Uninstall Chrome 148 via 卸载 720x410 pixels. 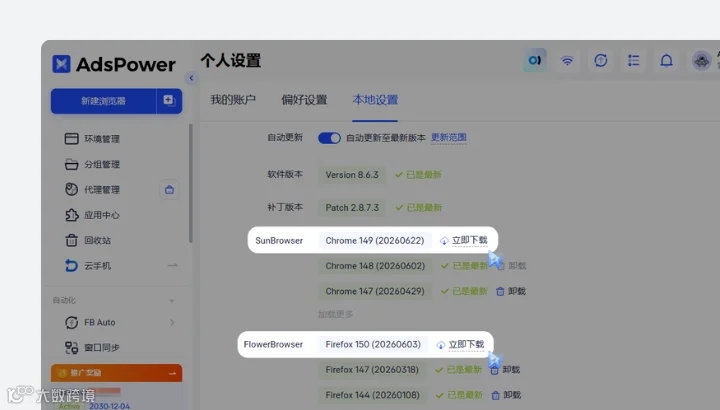point(517,266)
